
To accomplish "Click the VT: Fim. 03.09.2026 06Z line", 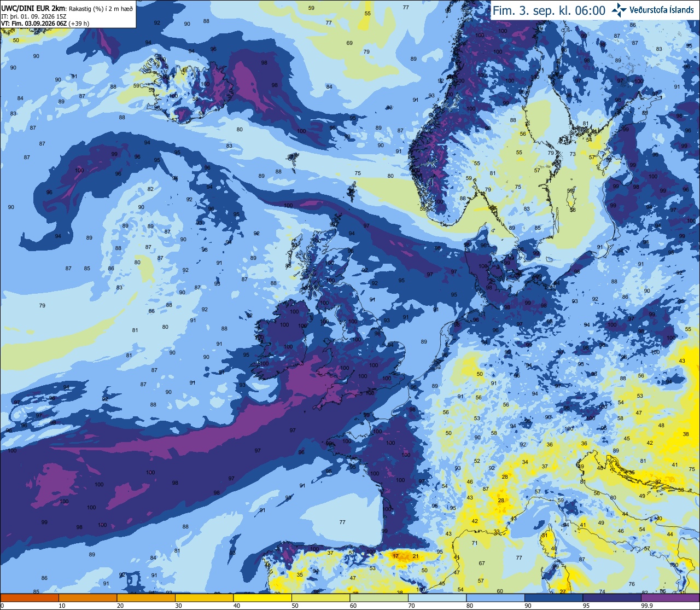I will tap(45, 24).
